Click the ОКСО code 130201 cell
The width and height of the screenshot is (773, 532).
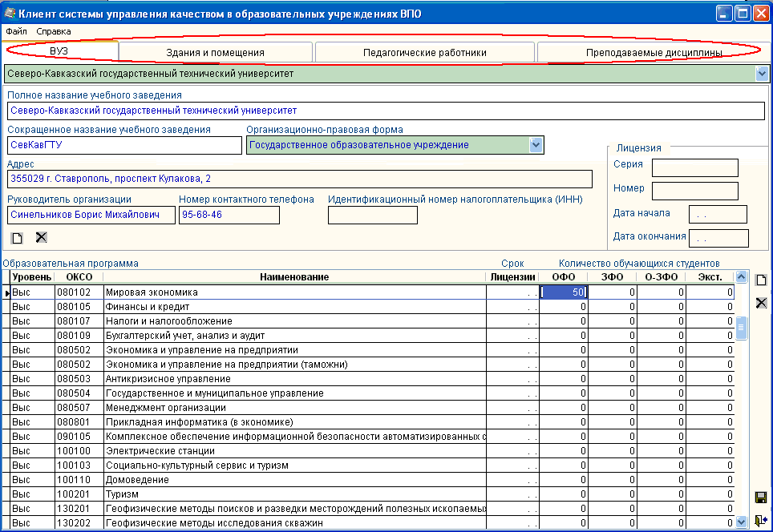[x=79, y=508]
